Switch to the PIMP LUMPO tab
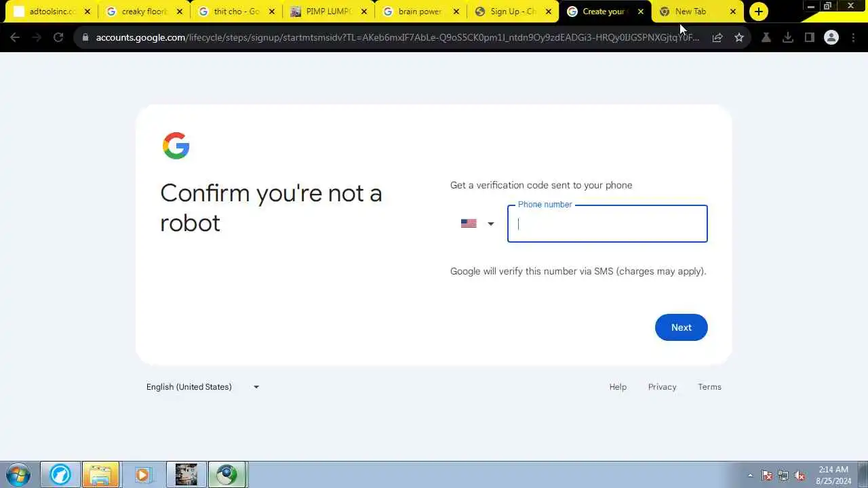The height and width of the screenshot is (488, 868). 329,12
